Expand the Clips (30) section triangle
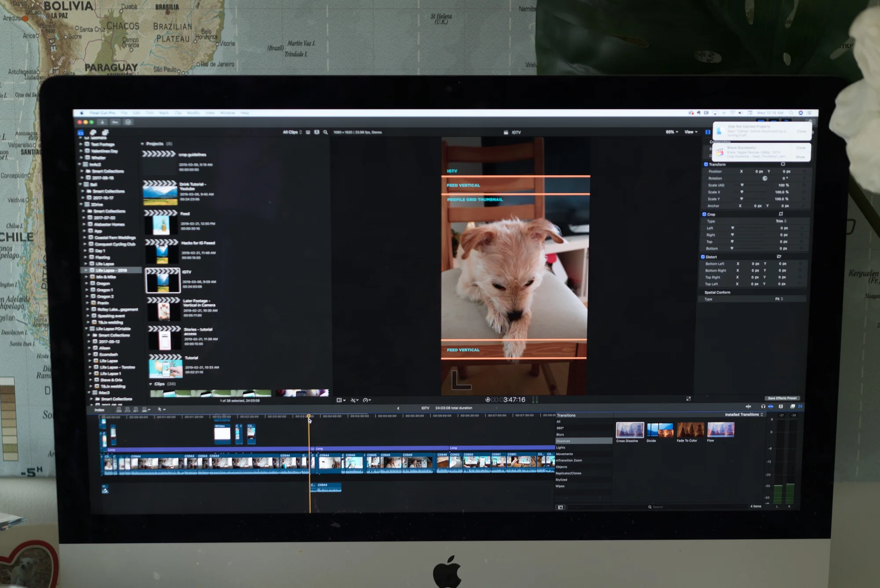This screenshot has height=588, width=880. 150,384
